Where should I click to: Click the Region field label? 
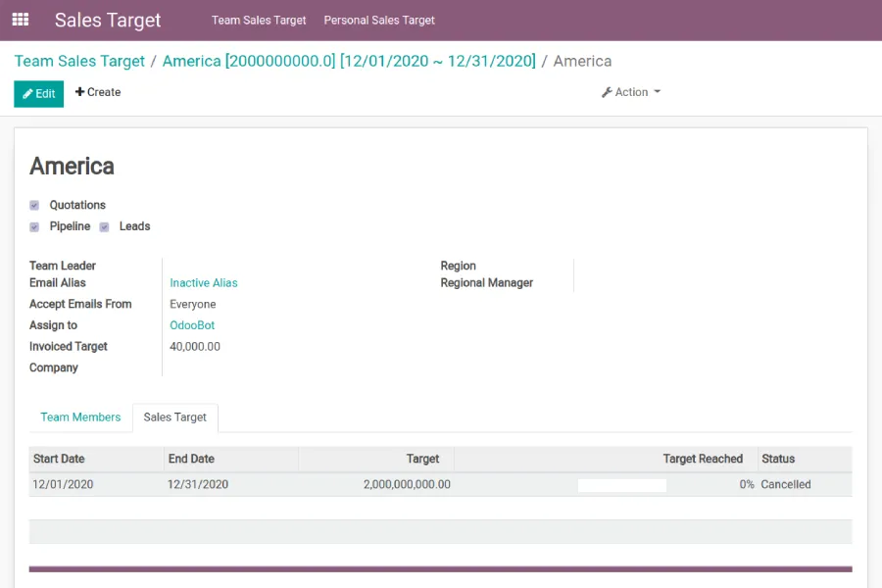458,266
